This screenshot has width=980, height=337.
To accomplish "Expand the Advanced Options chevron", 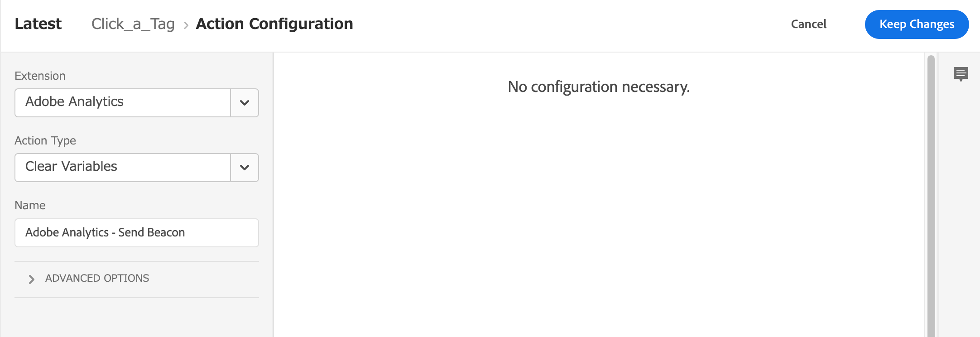I will [x=31, y=279].
